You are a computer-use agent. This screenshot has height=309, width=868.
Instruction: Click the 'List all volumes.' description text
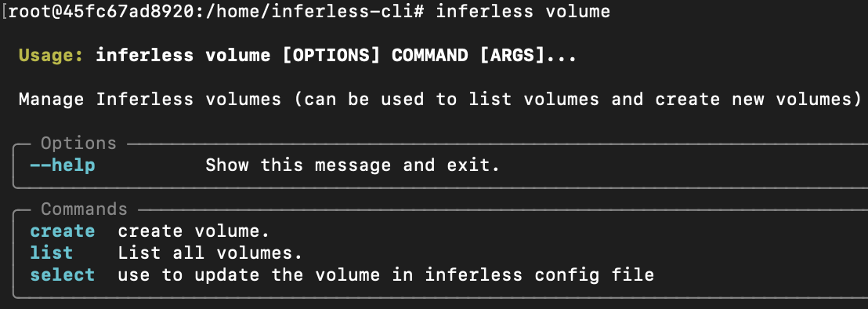[210, 253]
